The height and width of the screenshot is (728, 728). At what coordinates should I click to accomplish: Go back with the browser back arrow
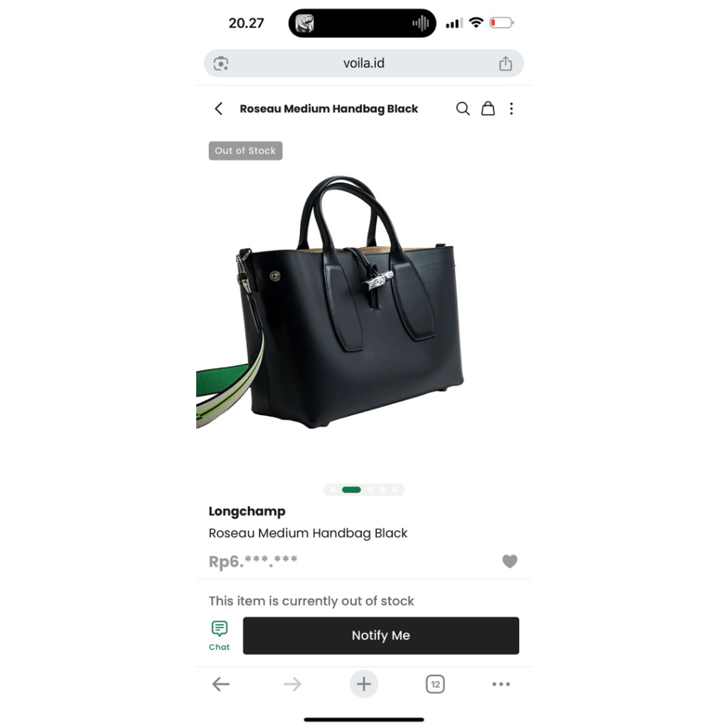221,684
